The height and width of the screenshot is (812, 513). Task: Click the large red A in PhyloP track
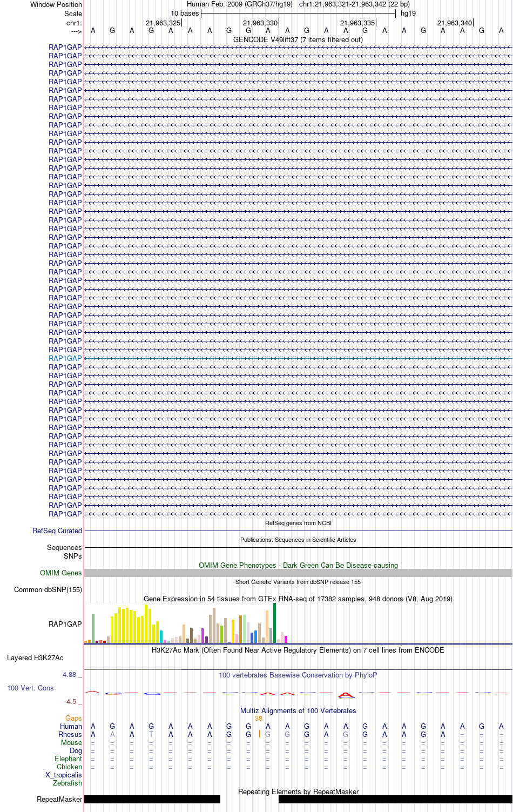346,695
